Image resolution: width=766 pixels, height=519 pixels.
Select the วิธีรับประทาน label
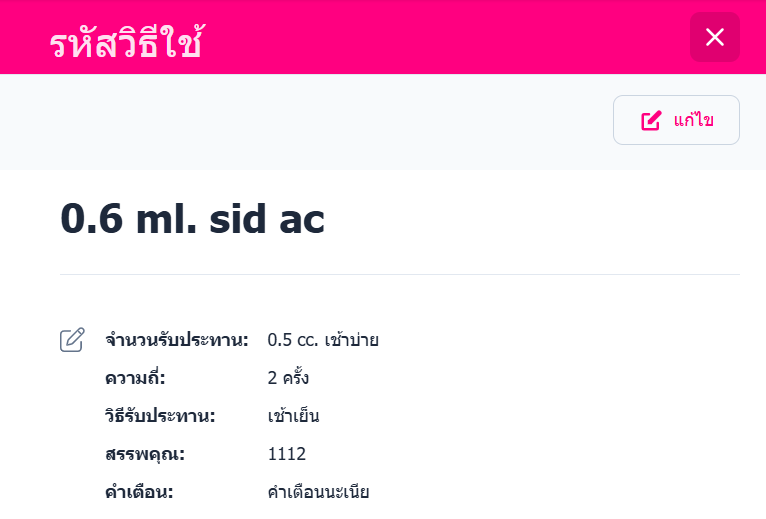(160, 416)
